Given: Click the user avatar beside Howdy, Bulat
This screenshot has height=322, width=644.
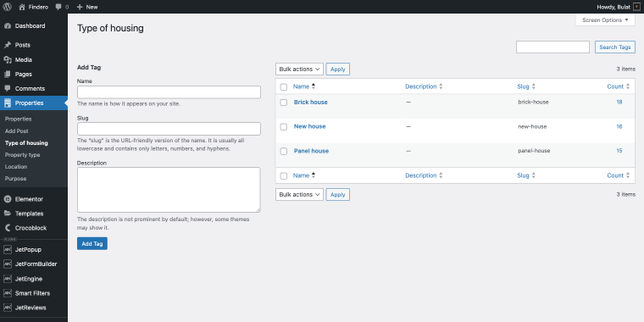Looking at the screenshot, I should click(x=636, y=7).
